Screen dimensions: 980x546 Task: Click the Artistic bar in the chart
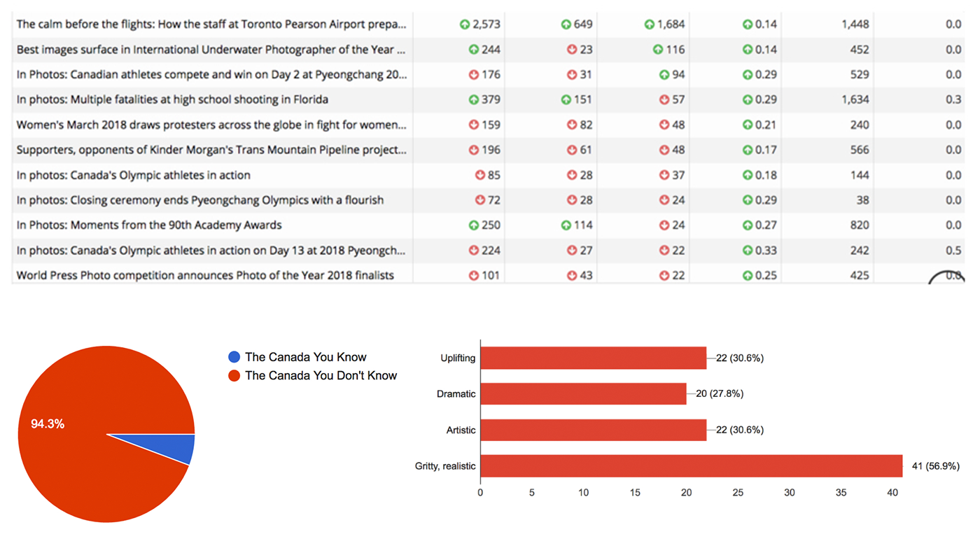pos(594,430)
